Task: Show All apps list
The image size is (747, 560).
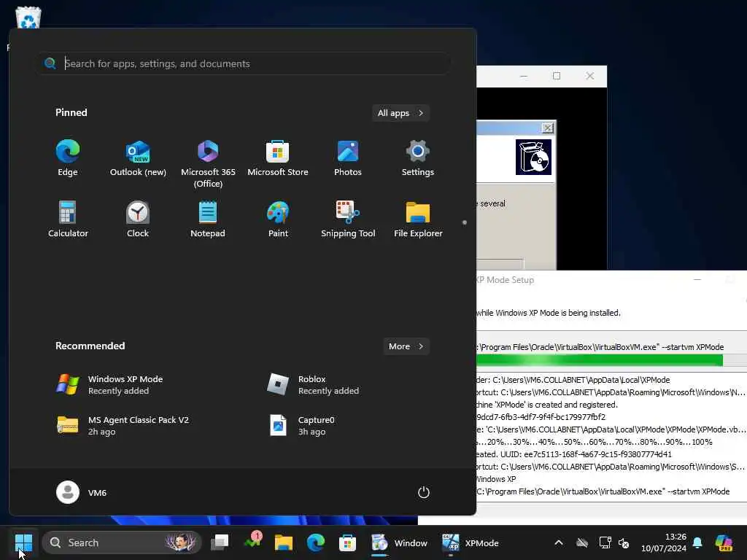Action: pyautogui.click(x=400, y=113)
